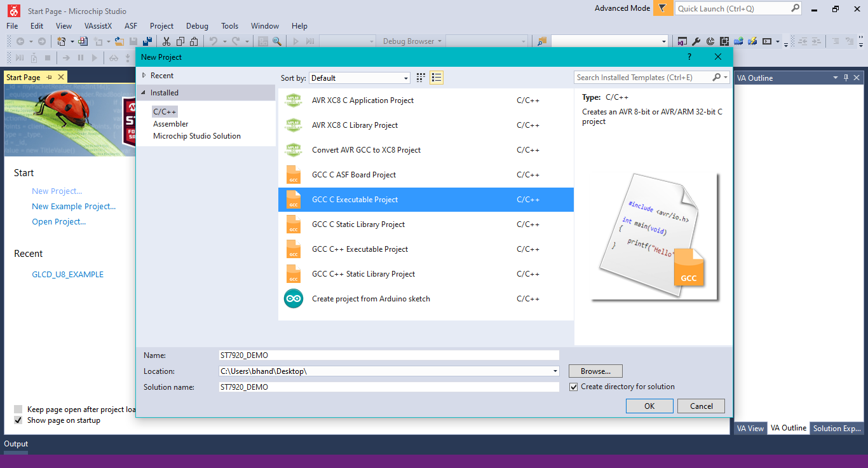Click the Paste toolbar icon
The height and width of the screenshot is (468, 868).
(x=194, y=41)
